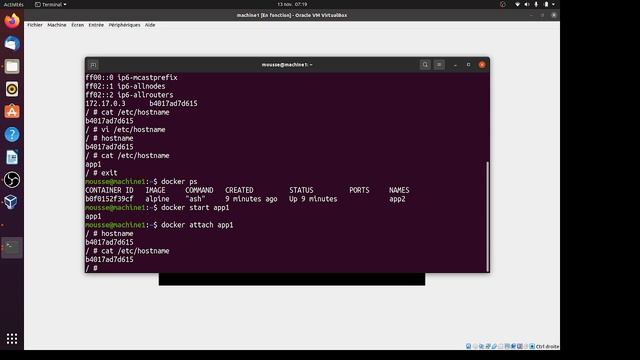Click the "ash" command value

pyautogui.click(x=195, y=199)
